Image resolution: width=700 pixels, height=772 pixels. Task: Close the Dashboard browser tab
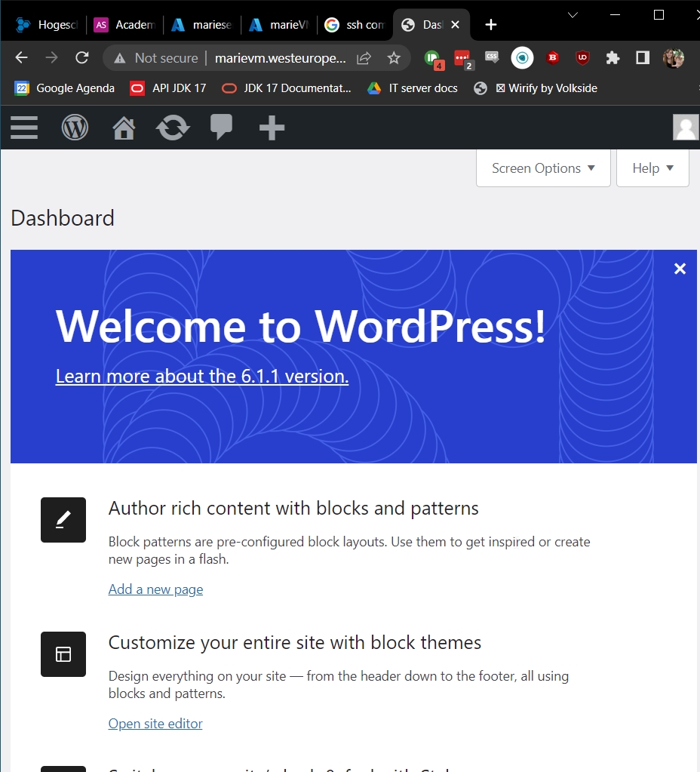click(x=456, y=25)
